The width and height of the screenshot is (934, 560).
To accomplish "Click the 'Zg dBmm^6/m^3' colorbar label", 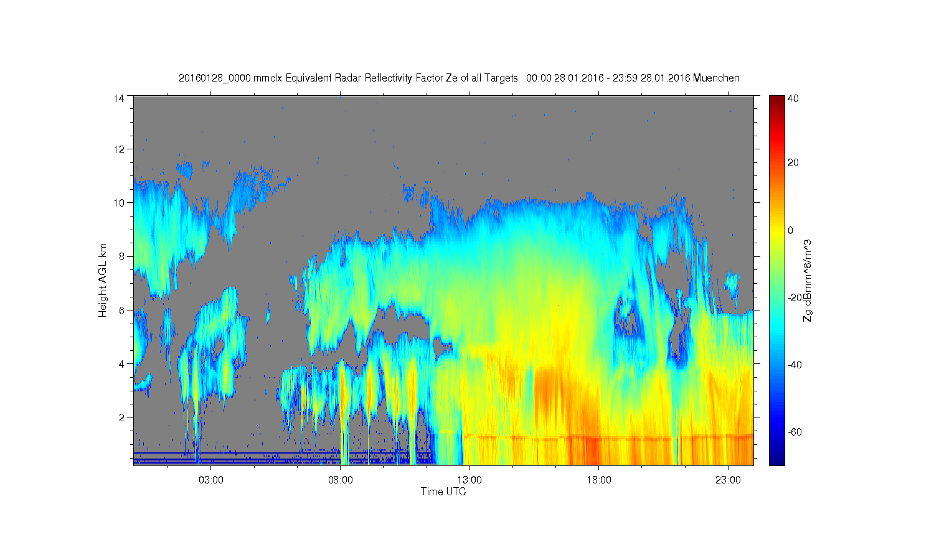I will (807, 281).
